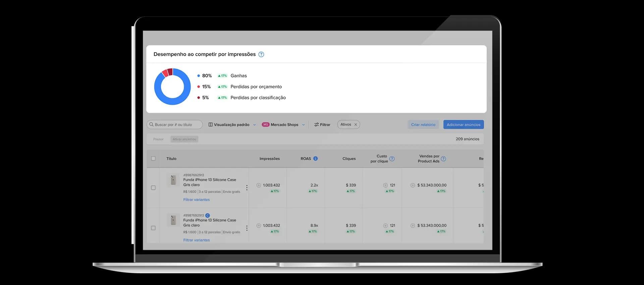Click the 209 anúncios count

click(468, 139)
